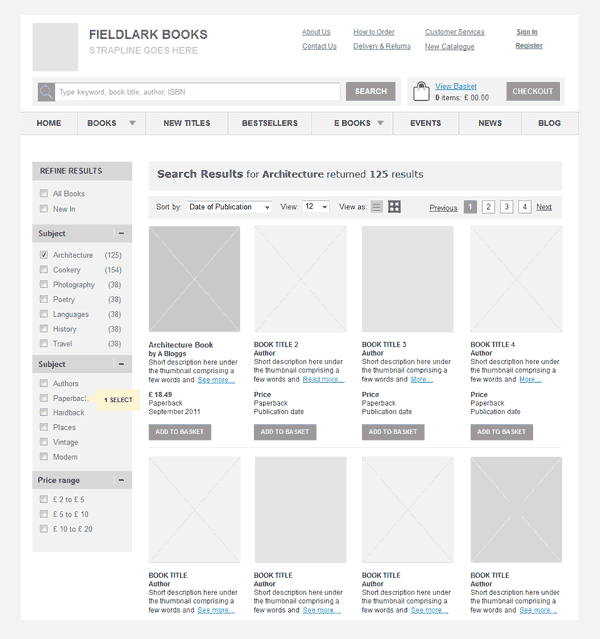Viewport: 600px width, 639px height.
Task: Open the Date of Publication sort dropdown
Action: [x=229, y=207]
